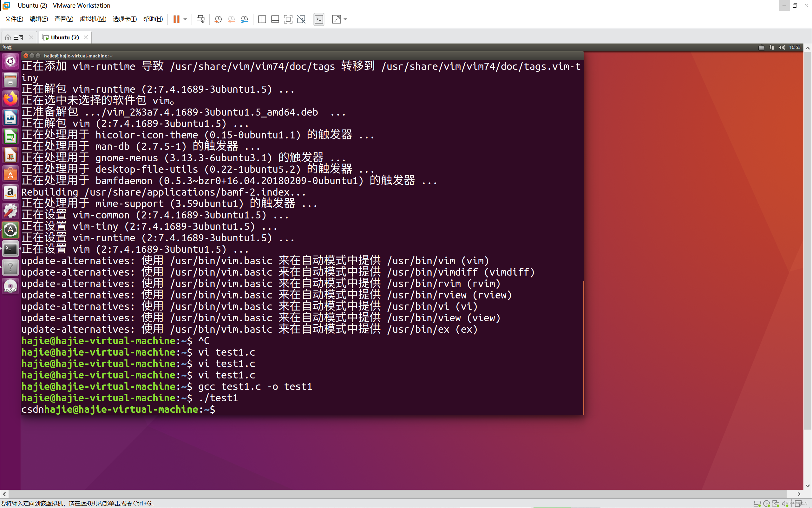Click the hard disk status icon

coord(757,504)
